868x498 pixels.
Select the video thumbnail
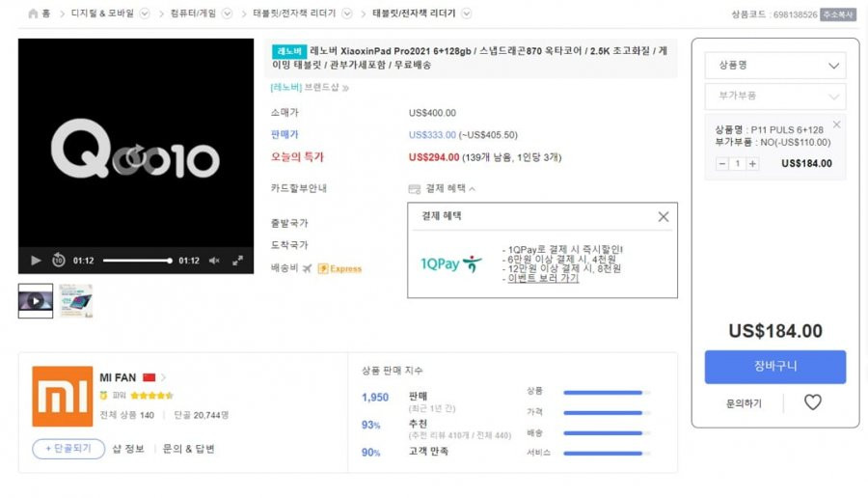[x=36, y=301]
